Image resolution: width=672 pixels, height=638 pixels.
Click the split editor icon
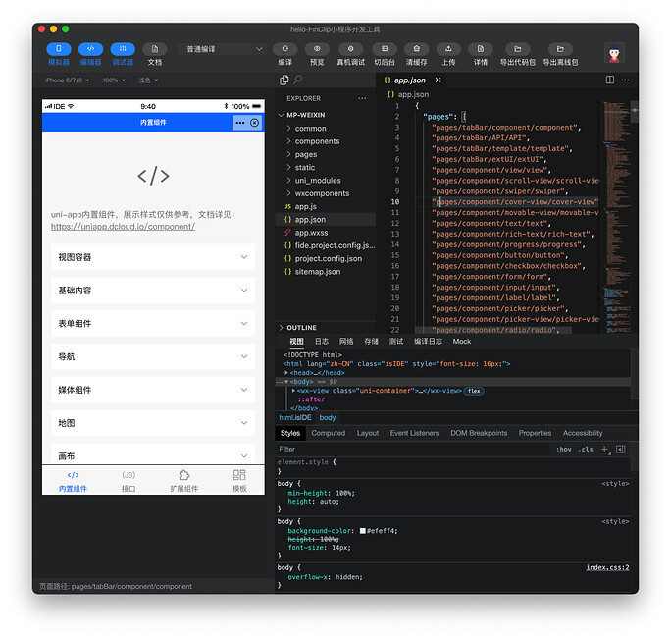(x=610, y=80)
